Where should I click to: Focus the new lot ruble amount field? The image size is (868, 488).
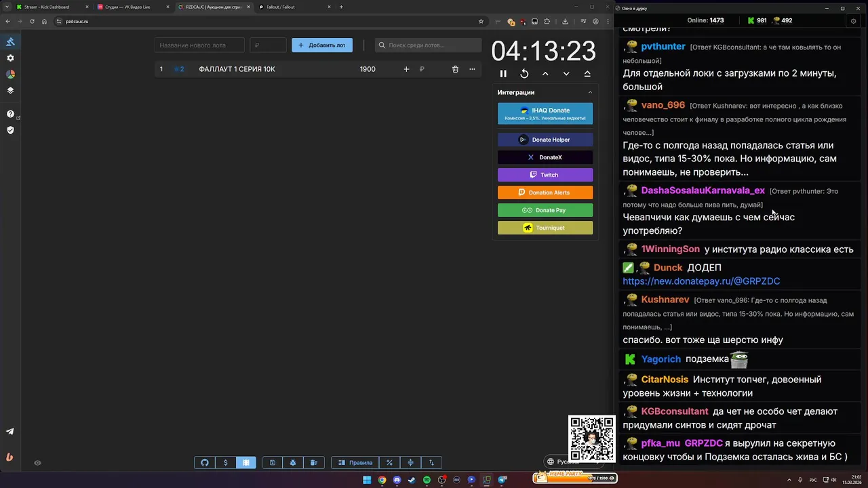click(269, 45)
